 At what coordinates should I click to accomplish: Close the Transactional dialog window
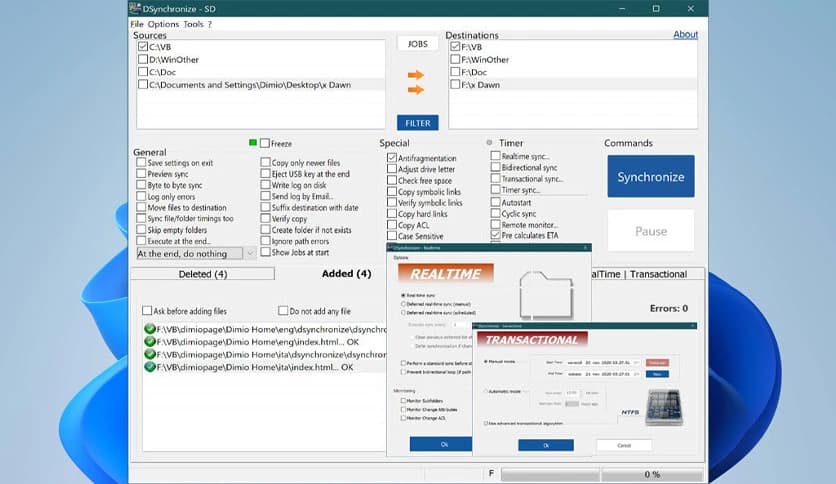pyautogui.click(x=692, y=326)
